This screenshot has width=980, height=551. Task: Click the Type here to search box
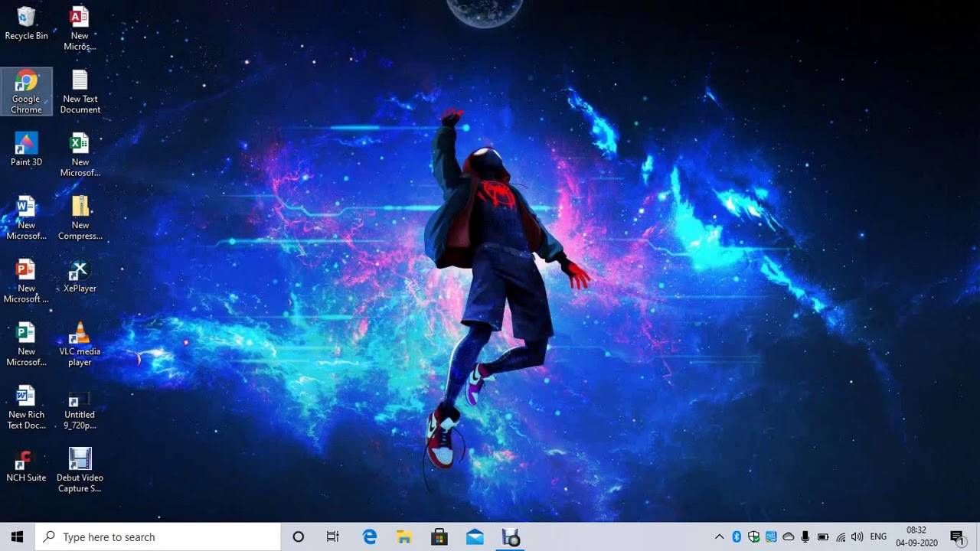tap(158, 536)
